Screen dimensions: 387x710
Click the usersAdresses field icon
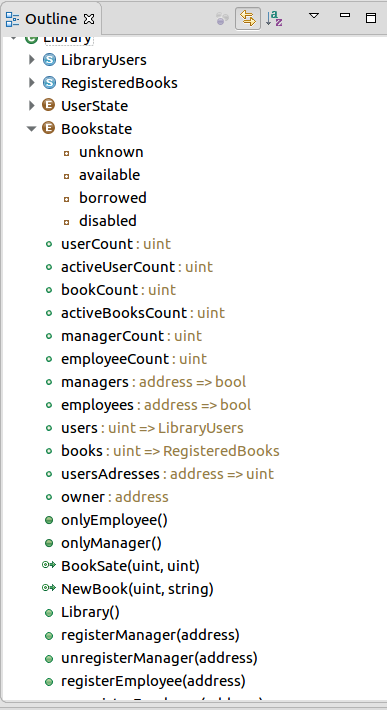click(x=49, y=475)
